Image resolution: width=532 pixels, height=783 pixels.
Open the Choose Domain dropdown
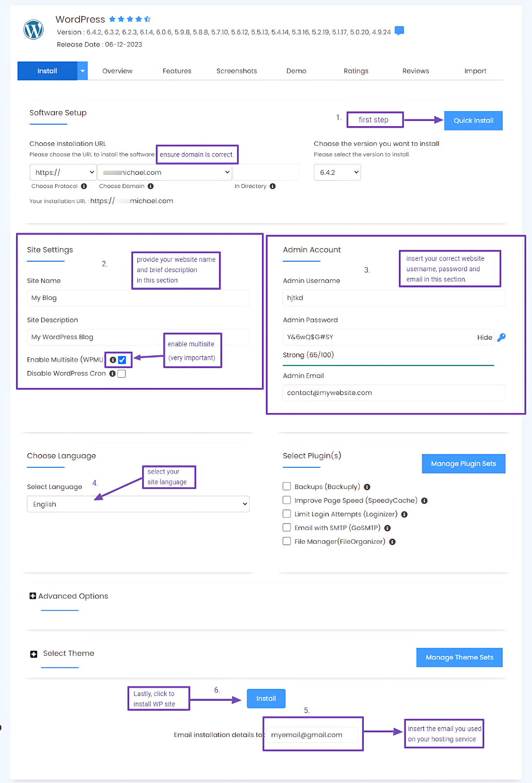[165, 172]
